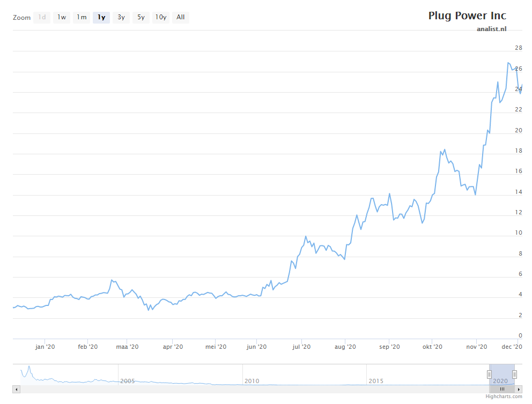Click the Plug Power Inc chart title
The height and width of the screenshot is (404, 532).
tap(467, 16)
